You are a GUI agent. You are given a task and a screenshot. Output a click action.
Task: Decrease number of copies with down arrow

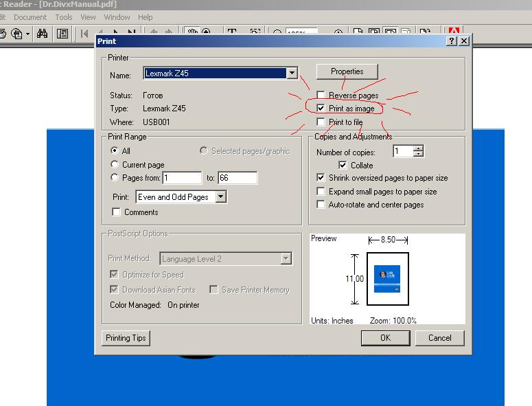(418, 154)
